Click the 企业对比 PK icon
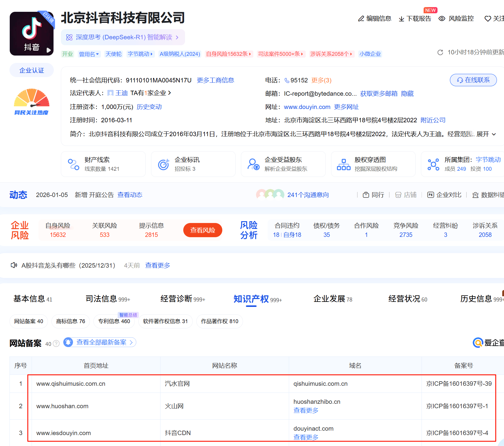Image resolution: width=504 pixels, height=446 pixels. click(431, 195)
